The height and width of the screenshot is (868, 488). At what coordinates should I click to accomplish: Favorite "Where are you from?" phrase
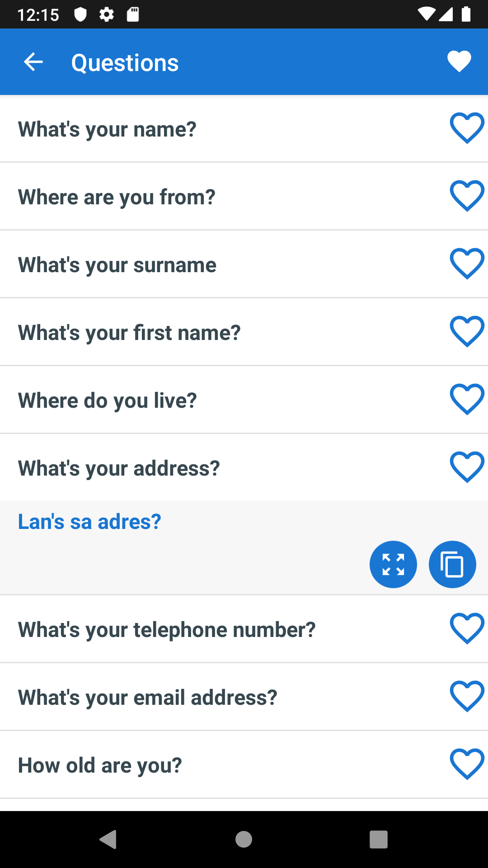(467, 196)
